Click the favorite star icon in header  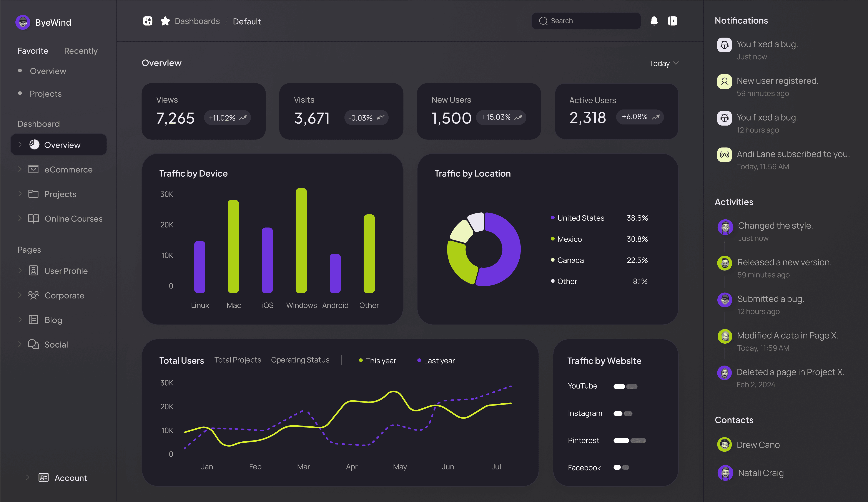pos(165,21)
